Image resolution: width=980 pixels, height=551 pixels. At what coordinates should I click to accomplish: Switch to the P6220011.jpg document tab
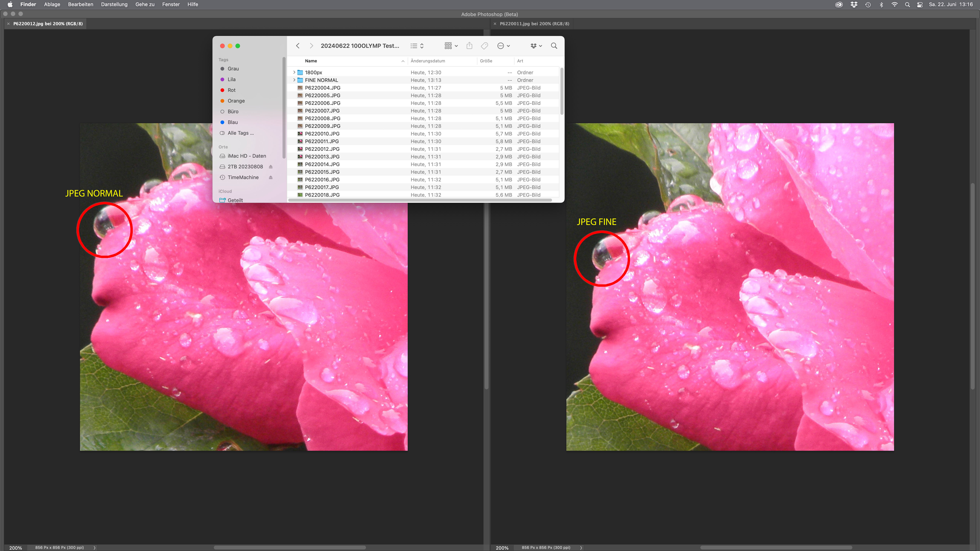(x=534, y=24)
